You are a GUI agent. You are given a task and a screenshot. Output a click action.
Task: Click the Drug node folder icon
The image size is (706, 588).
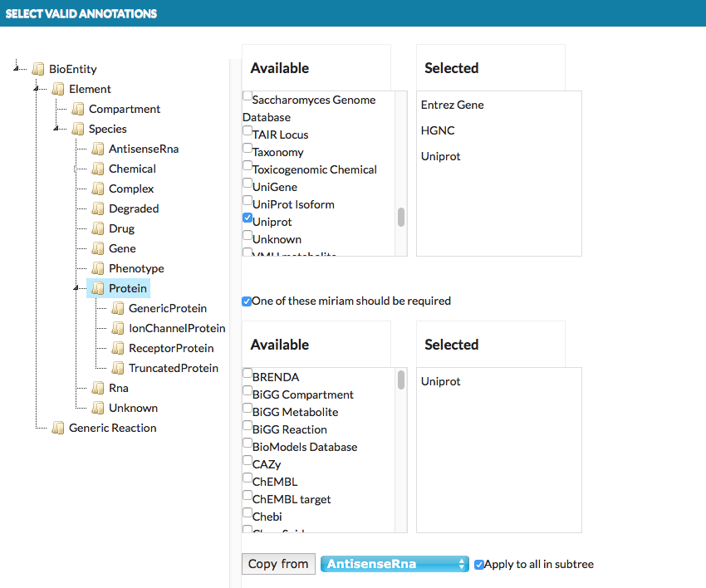pyautogui.click(x=98, y=228)
